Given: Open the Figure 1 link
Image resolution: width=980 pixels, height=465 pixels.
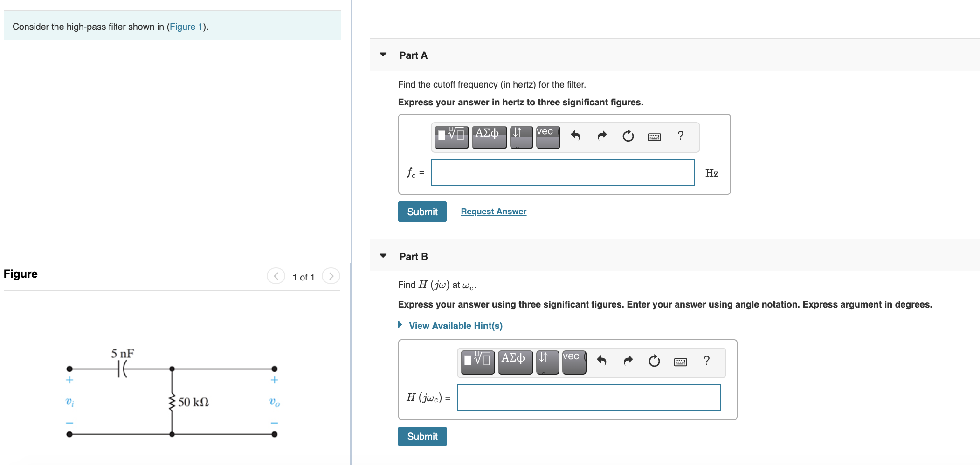Looking at the screenshot, I should click(186, 27).
